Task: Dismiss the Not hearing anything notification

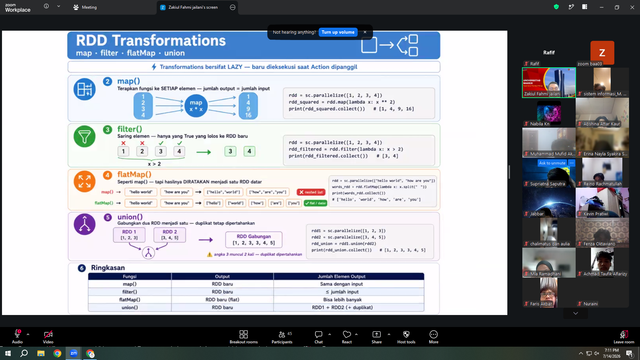Action: pos(365,32)
